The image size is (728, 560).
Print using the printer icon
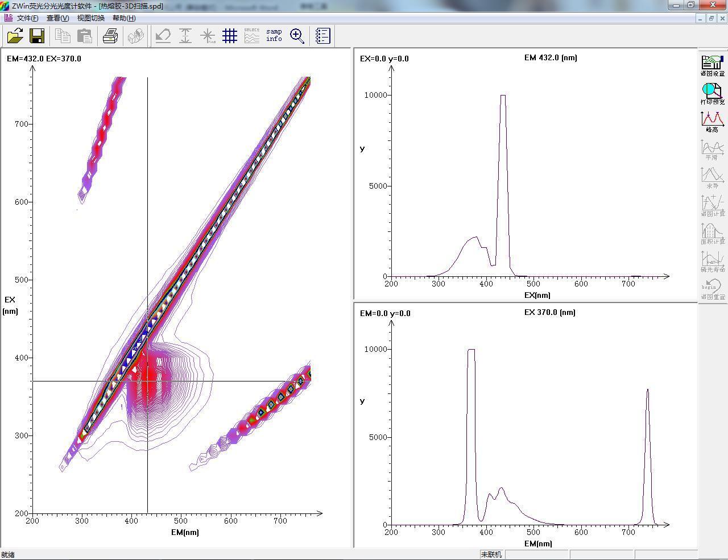point(110,36)
